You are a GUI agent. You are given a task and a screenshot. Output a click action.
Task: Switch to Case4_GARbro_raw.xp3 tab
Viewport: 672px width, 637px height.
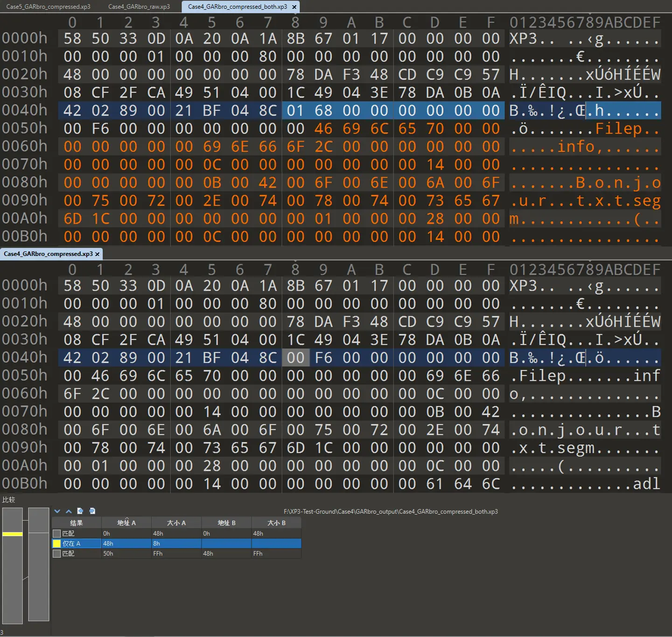(139, 7)
